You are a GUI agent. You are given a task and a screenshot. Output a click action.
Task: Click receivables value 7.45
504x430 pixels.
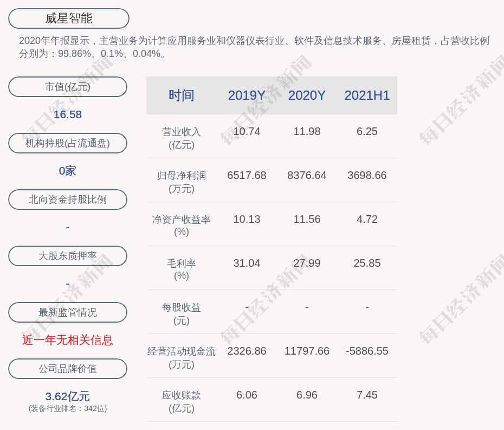367,395
